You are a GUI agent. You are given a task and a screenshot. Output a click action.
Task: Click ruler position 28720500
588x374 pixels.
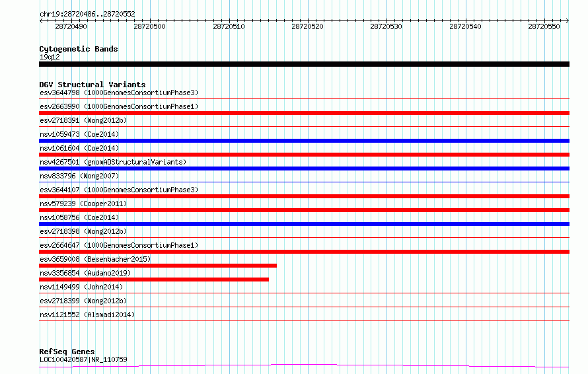149,26
